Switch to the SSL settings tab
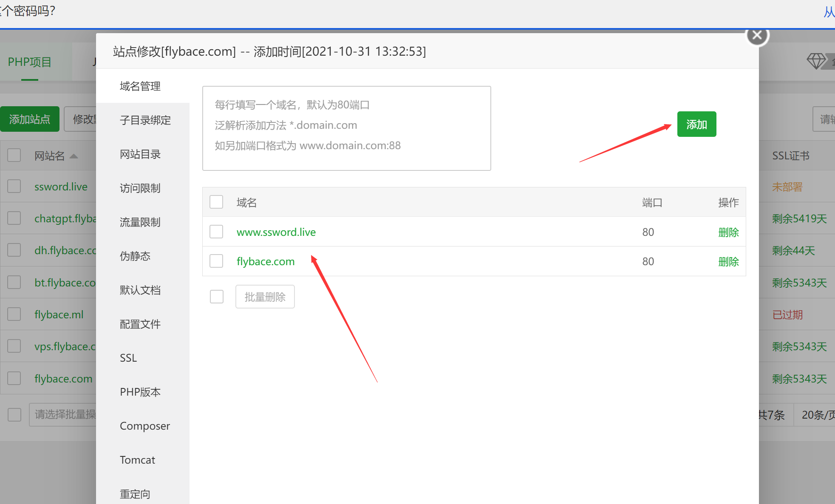 pyautogui.click(x=128, y=358)
